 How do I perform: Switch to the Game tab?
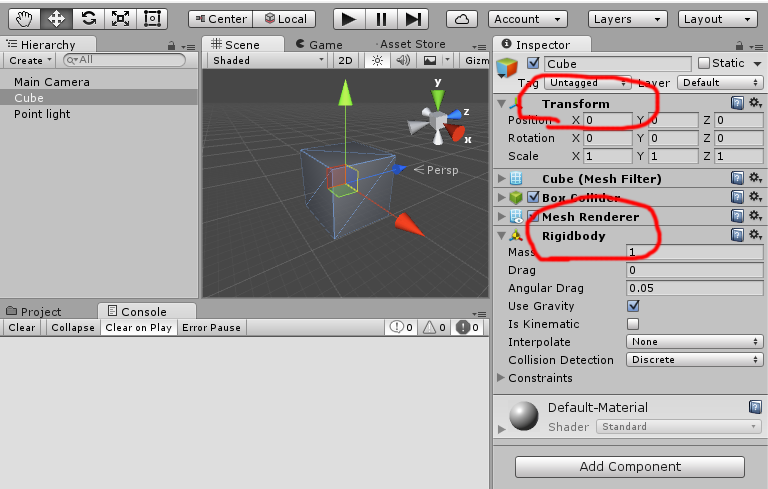[x=319, y=45]
